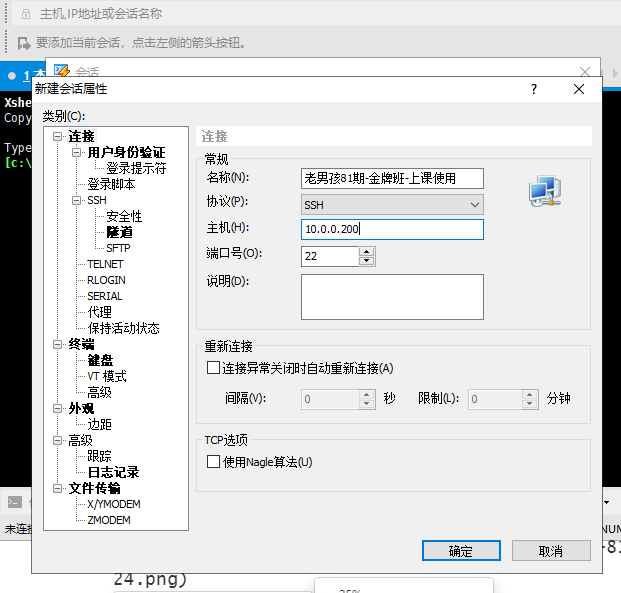621x593 pixels.
Task: Collapse the 用户身份验证 tree node
Action: click(76, 153)
